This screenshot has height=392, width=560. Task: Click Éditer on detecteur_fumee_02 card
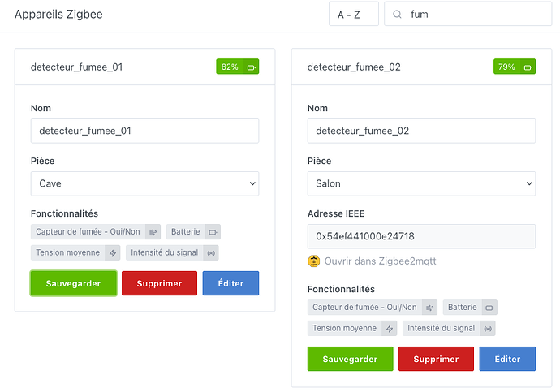pyautogui.click(x=507, y=359)
